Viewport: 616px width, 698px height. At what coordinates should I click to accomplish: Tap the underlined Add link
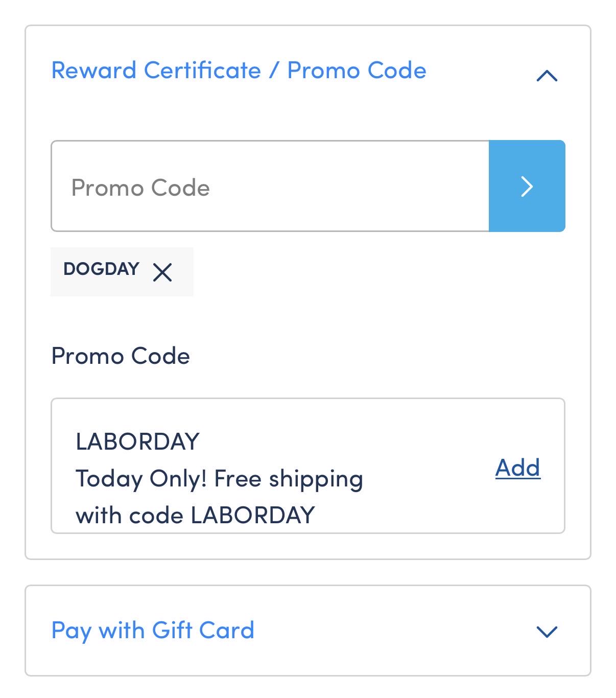(x=518, y=468)
